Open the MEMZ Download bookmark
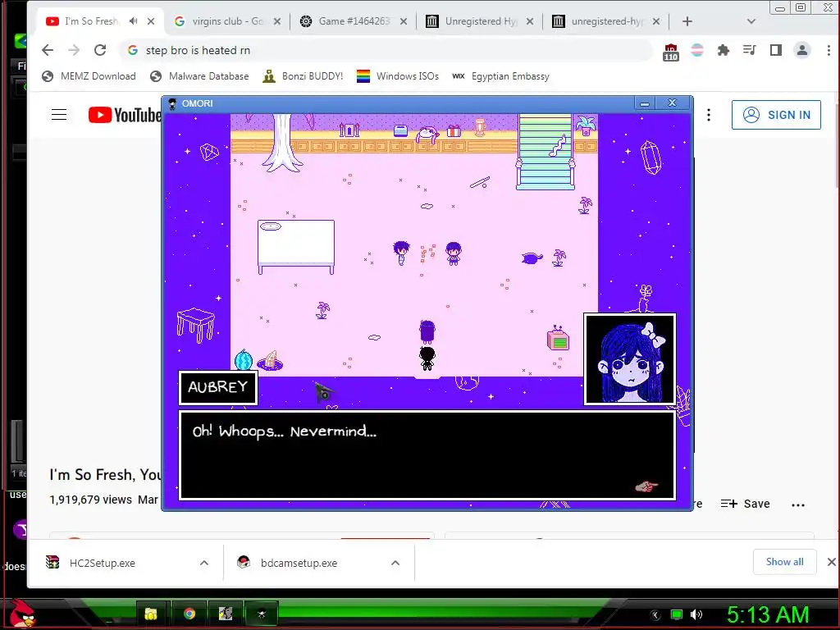Screen dimensions: 840x630 pyautogui.click(x=89, y=76)
